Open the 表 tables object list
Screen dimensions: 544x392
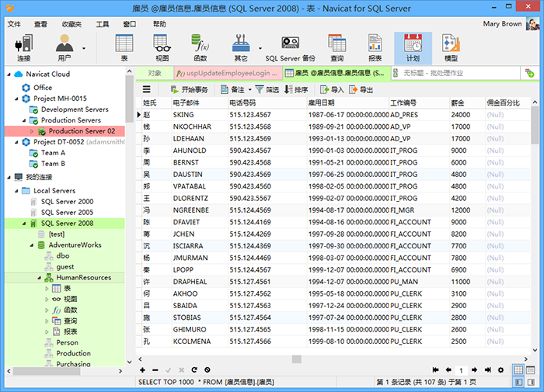(x=124, y=48)
